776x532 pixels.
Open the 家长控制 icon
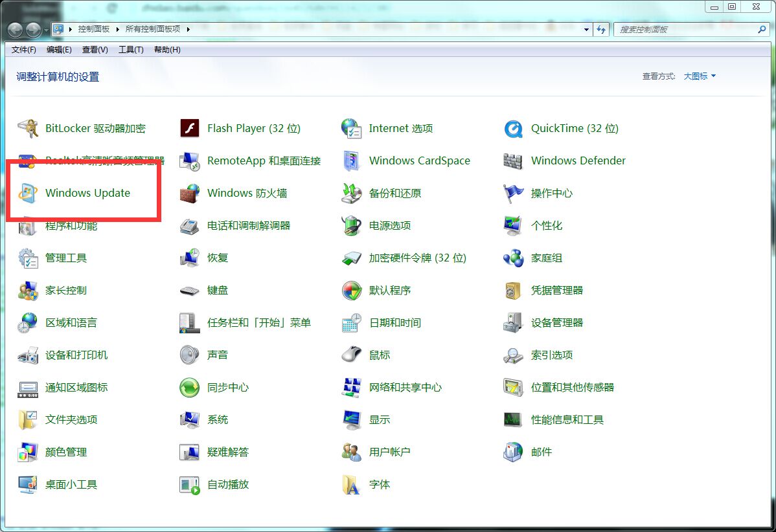coord(28,291)
